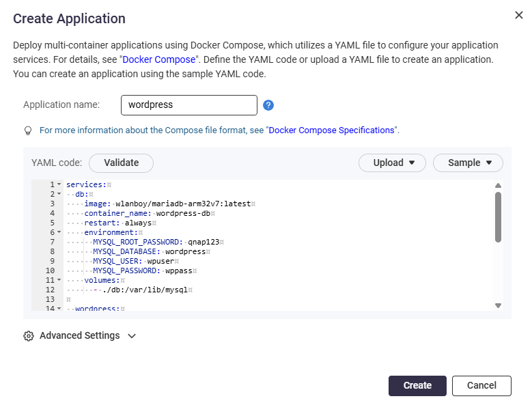This screenshot has height=403, width=532.
Task: Collapse the services block at line 1
Action: 59,184
